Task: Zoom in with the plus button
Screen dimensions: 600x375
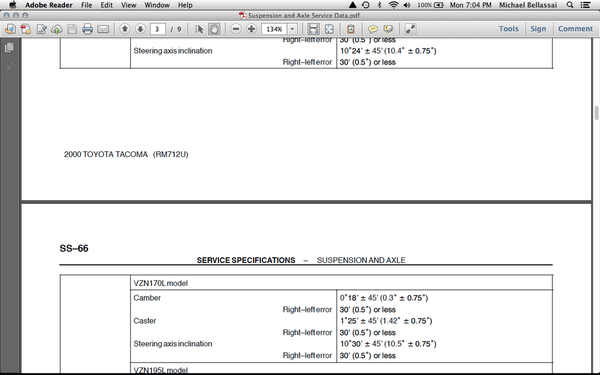Action: pyautogui.click(x=251, y=29)
